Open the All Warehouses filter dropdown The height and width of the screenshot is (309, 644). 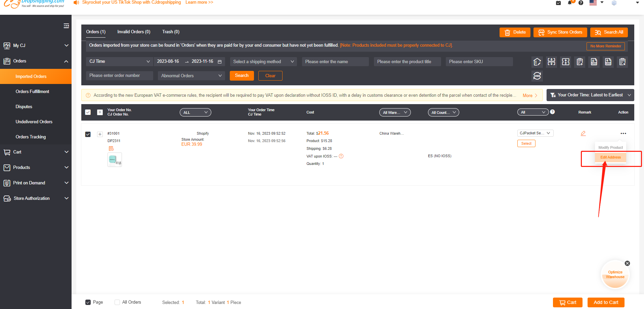coord(395,112)
